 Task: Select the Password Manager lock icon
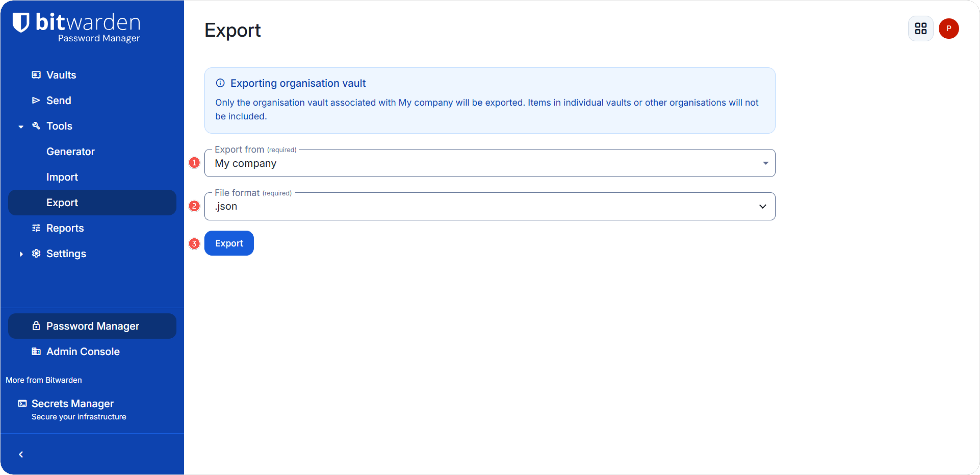[x=36, y=326]
